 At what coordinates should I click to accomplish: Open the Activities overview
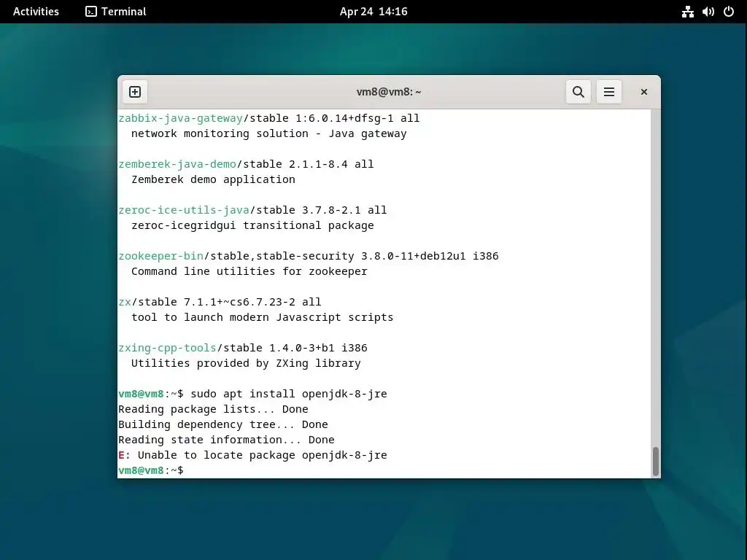point(36,12)
